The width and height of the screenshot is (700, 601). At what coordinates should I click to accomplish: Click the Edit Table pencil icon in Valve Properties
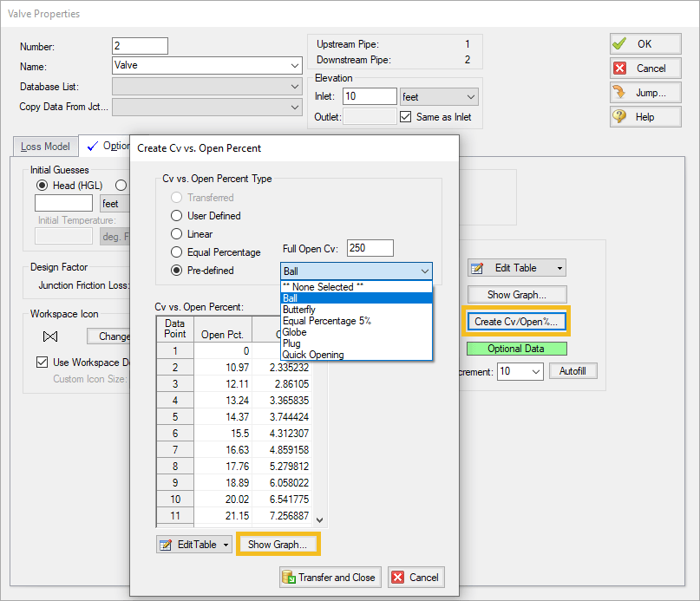(477, 268)
